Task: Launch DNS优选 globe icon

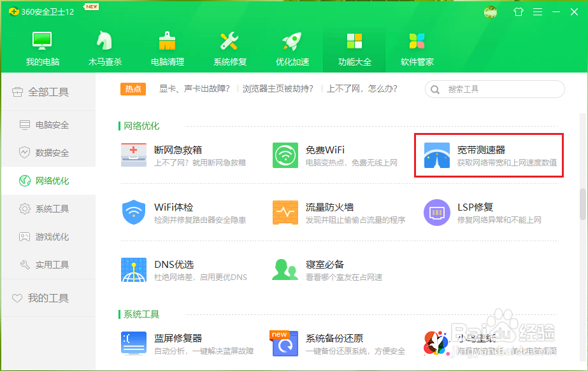Action: 134,269
